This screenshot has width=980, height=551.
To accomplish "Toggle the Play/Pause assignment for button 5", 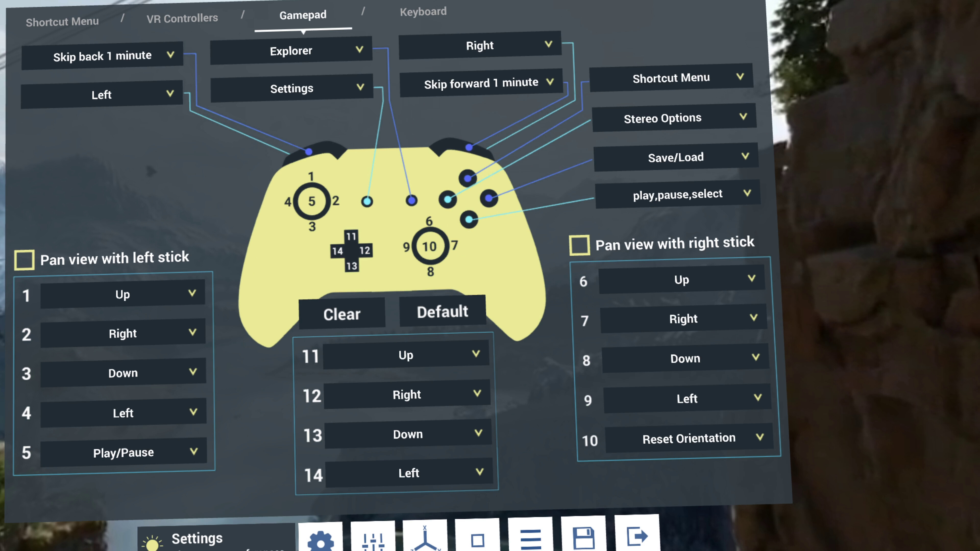I will [x=123, y=452].
